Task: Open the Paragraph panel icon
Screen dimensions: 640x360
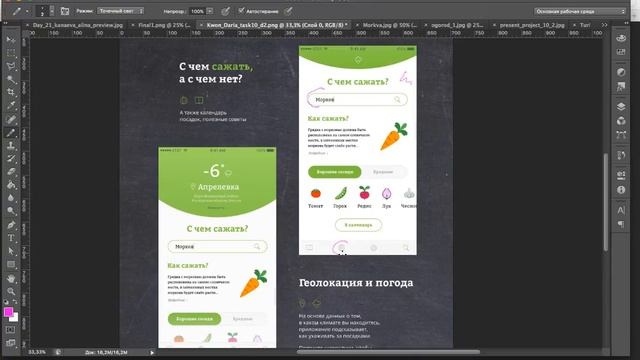Action: pyautogui.click(x=621, y=224)
